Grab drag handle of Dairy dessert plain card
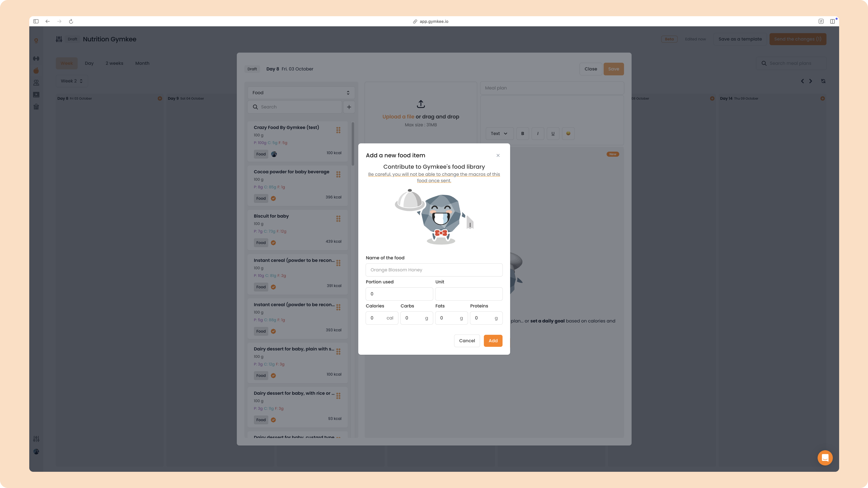The height and width of the screenshot is (488, 868). (x=338, y=352)
